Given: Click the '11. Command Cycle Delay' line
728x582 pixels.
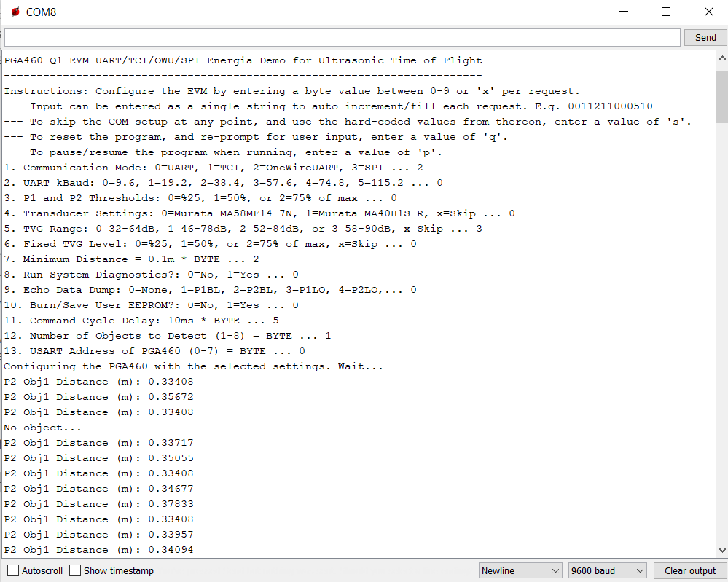Looking at the screenshot, I should click(x=141, y=321).
